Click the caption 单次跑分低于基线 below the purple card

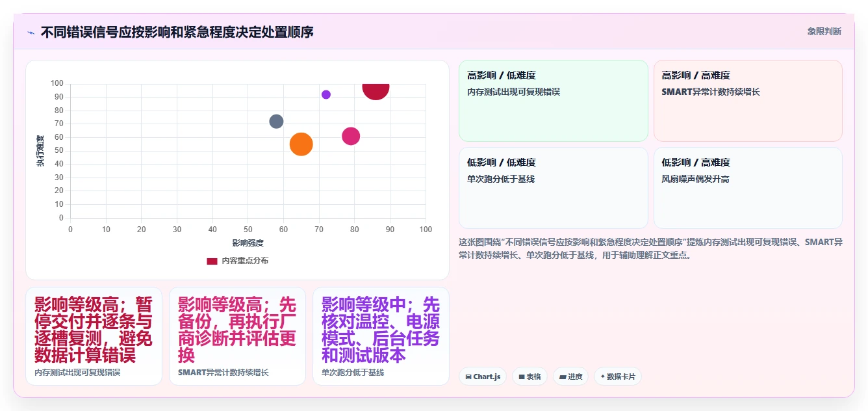click(x=353, y=373)
